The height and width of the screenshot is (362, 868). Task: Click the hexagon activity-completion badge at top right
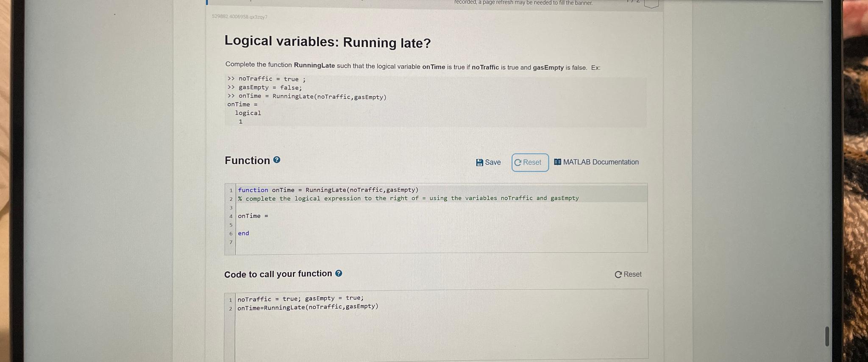(651, 3)
